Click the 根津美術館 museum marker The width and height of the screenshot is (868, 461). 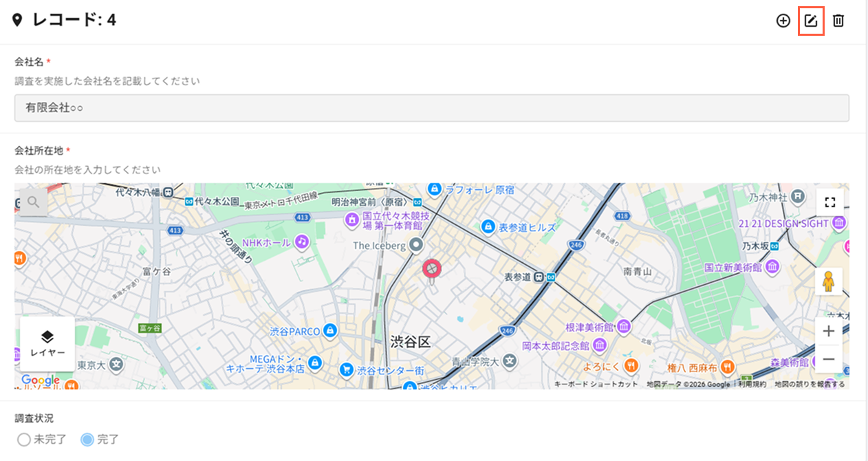(x=624, y=325)
